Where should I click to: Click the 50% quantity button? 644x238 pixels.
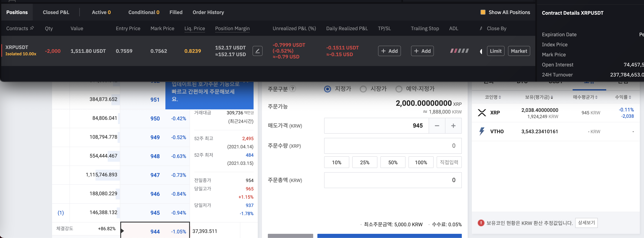click(393, 162)
